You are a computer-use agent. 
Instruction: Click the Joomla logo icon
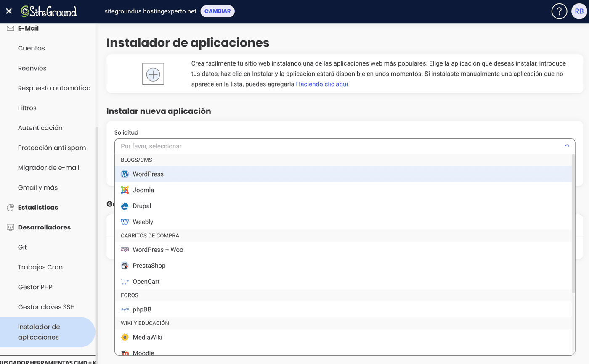click(x=125, y=190)
